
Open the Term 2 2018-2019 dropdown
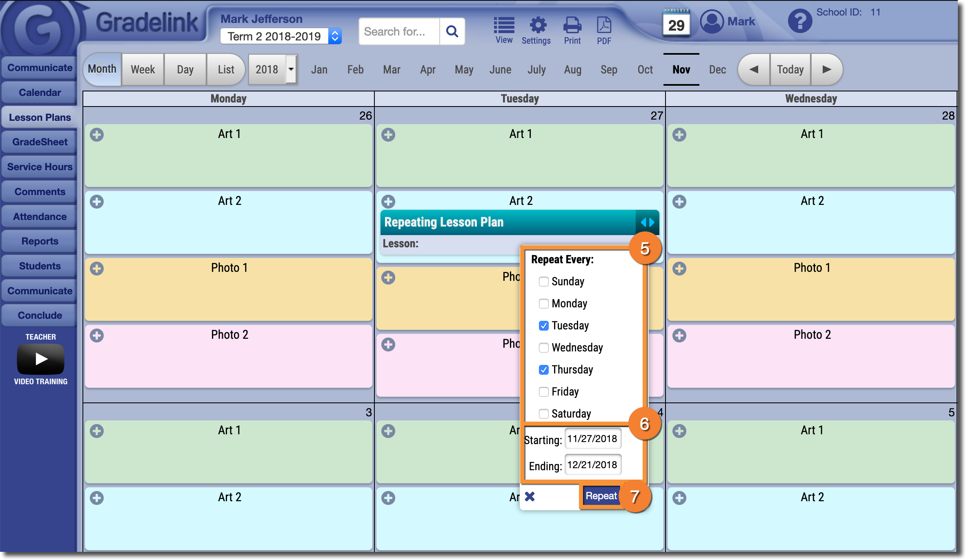pyautogui.click(x=280, y=36)
